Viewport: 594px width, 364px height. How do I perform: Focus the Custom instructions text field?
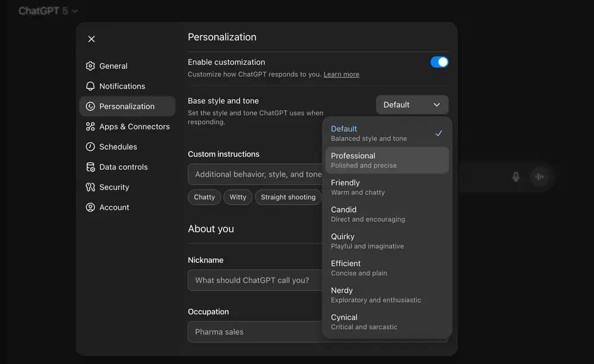pos(255,174)
